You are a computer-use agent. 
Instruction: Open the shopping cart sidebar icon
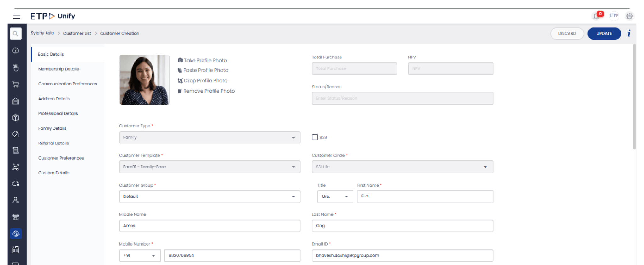16,84
